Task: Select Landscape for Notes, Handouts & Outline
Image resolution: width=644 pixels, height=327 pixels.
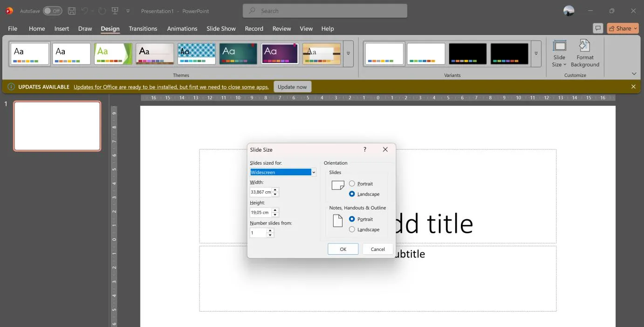Action: (352, 230)
